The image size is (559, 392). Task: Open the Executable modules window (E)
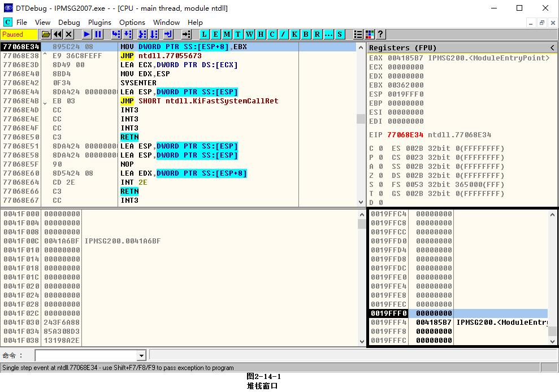tap(215, 34)
